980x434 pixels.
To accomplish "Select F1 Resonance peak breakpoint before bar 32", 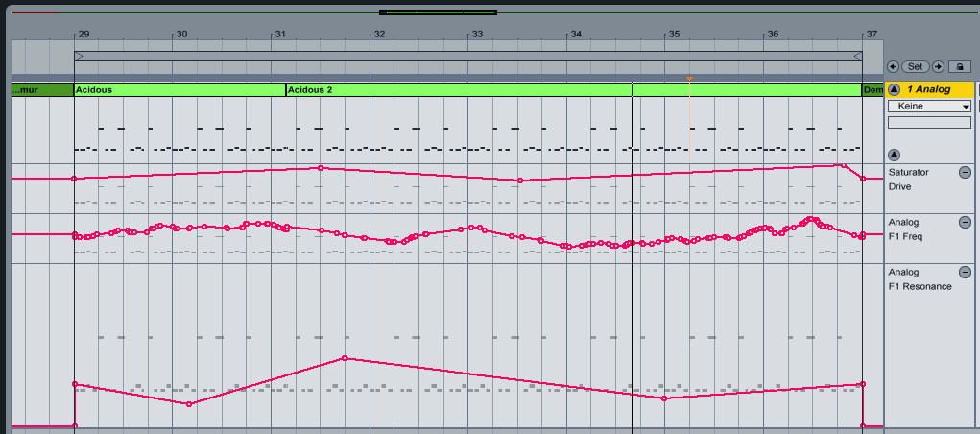I will click(345, 358).
